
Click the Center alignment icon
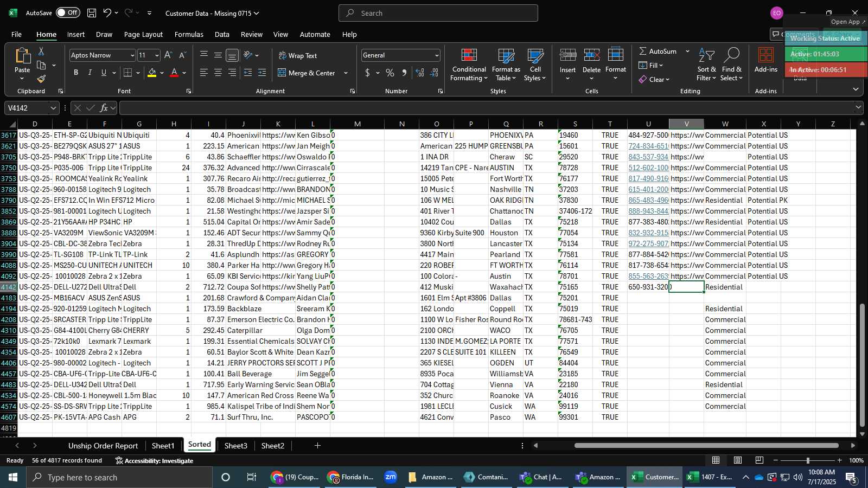pyautogui.click(x=218, y=73)
